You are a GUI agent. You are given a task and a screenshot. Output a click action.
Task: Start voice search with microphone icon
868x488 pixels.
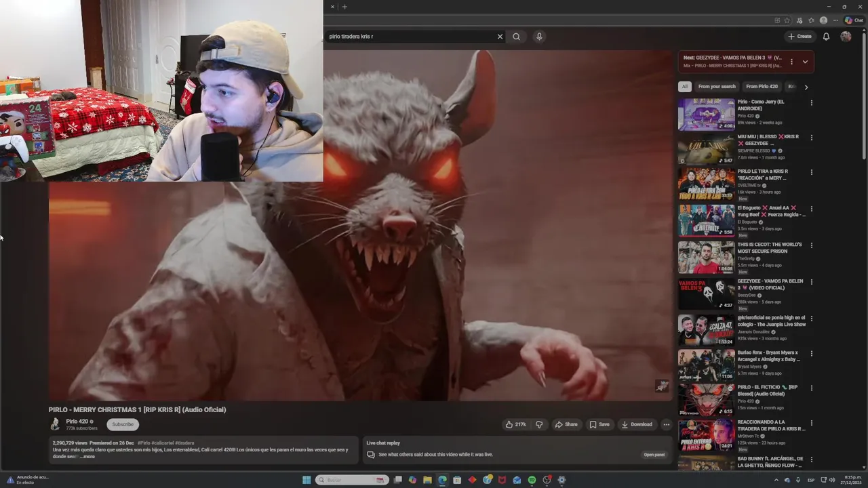coord(539,37)
